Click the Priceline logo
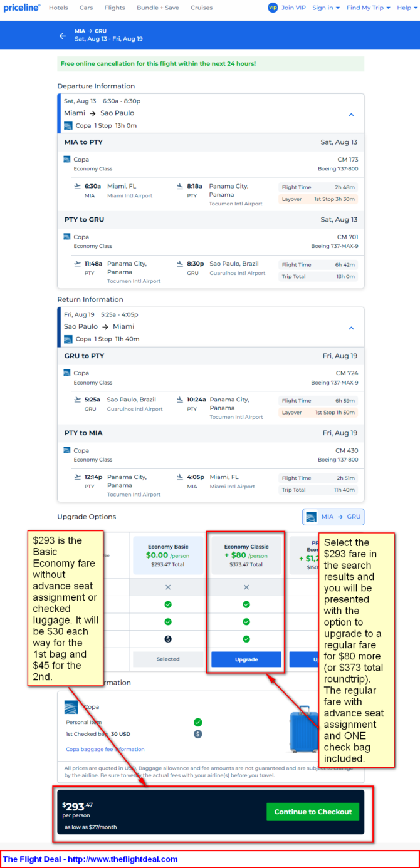The height and width of the screenshot is (868, 420). [x=22, y=8]
